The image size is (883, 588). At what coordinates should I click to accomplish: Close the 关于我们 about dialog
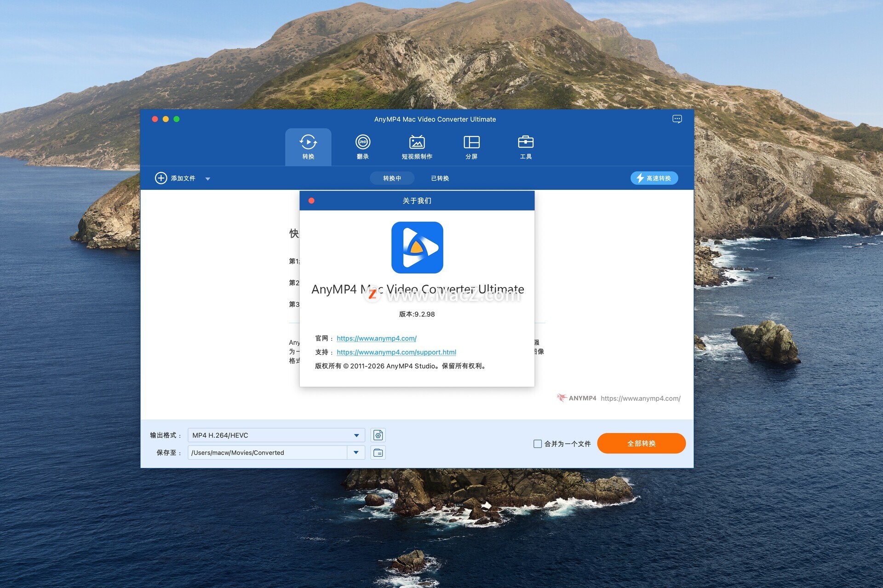point(311,201)
